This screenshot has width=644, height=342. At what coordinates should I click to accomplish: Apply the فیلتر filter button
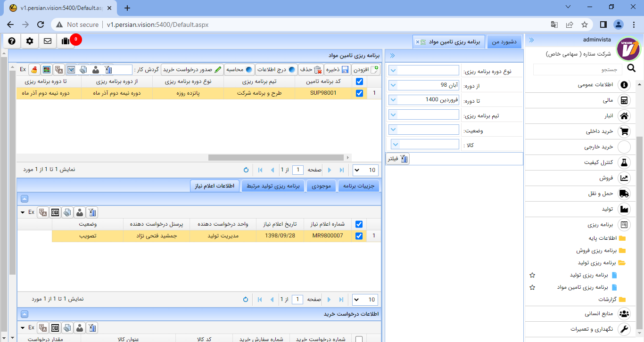(x=397, y=159)
